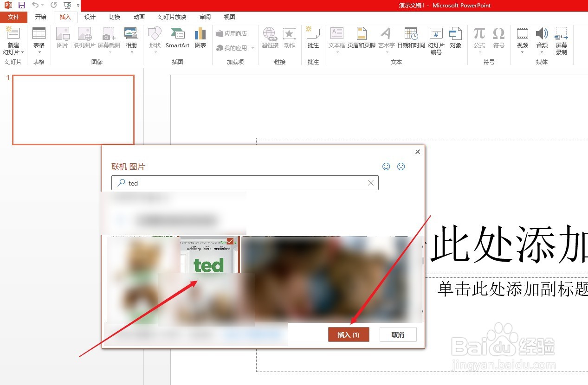Switch to the 切换 ribbon tab
588x385 pixels.
click(115, 17)
